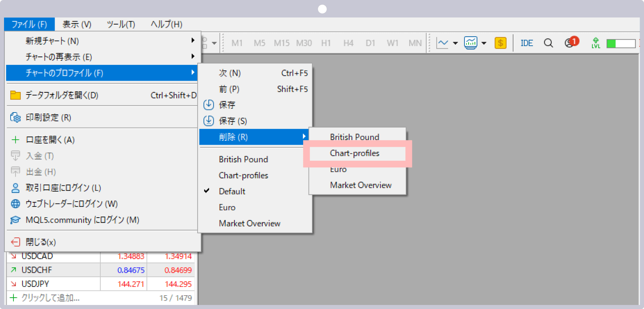Open the indicators dropdown arrow
This screenshot has width=644, height=309.
(484, 43)
